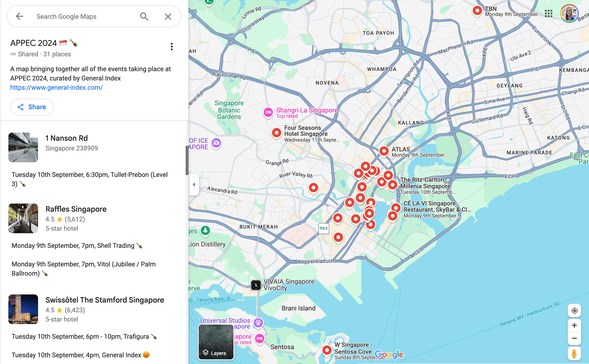Select the Shell Trading event note

(x=77, y=246)
